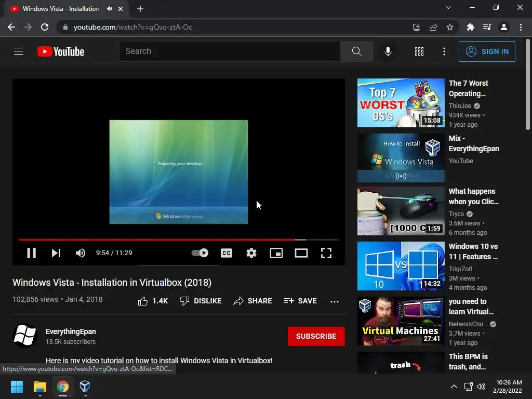The height and width of the screenshot is (399, 532).
Task: Click the SIGN IN button
Action: click(x=487, y=51)
